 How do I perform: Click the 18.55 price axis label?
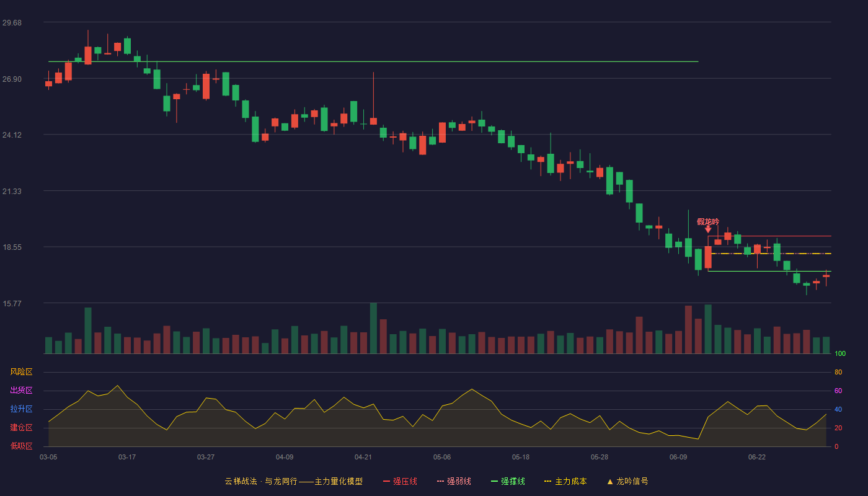pyautogui.click(x=12, y=247)
